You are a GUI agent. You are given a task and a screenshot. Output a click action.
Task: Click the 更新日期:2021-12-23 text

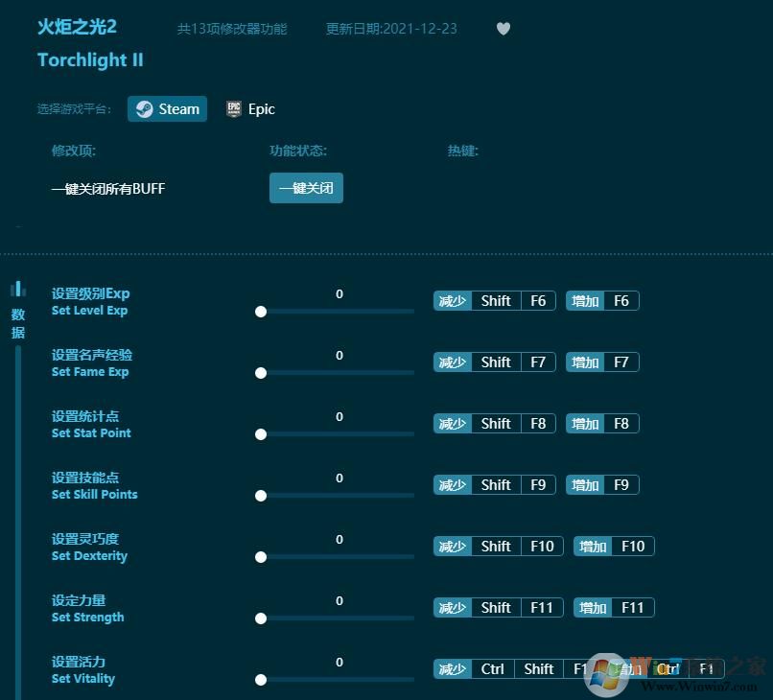click(391, 29)
